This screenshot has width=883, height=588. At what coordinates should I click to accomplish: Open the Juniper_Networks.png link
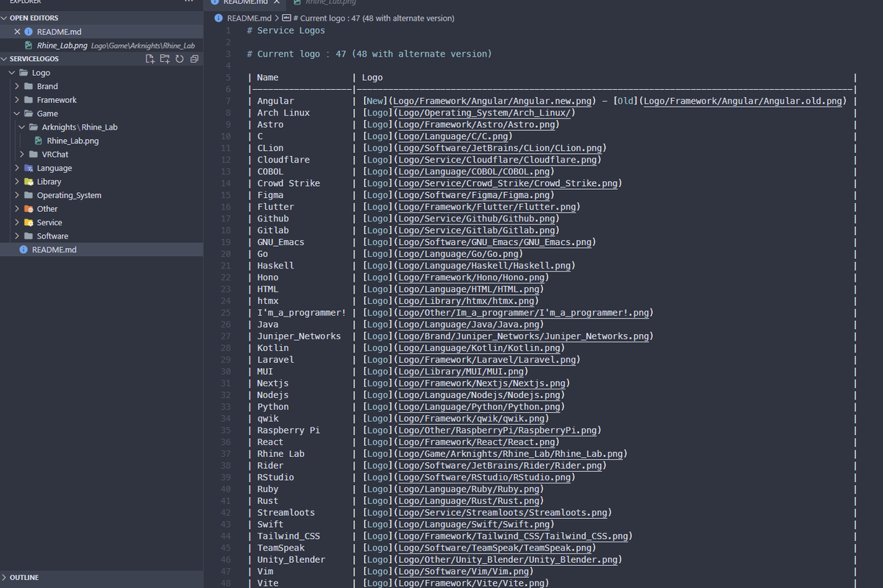click(x=523, y=336)
